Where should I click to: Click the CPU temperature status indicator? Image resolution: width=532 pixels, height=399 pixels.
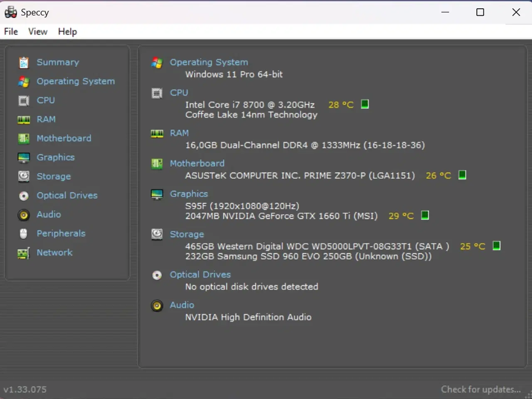[x=365, y=104]
